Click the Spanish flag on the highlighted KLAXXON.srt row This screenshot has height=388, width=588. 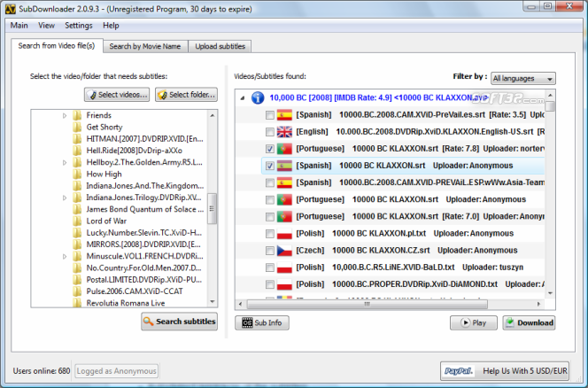tap(284, 166)
